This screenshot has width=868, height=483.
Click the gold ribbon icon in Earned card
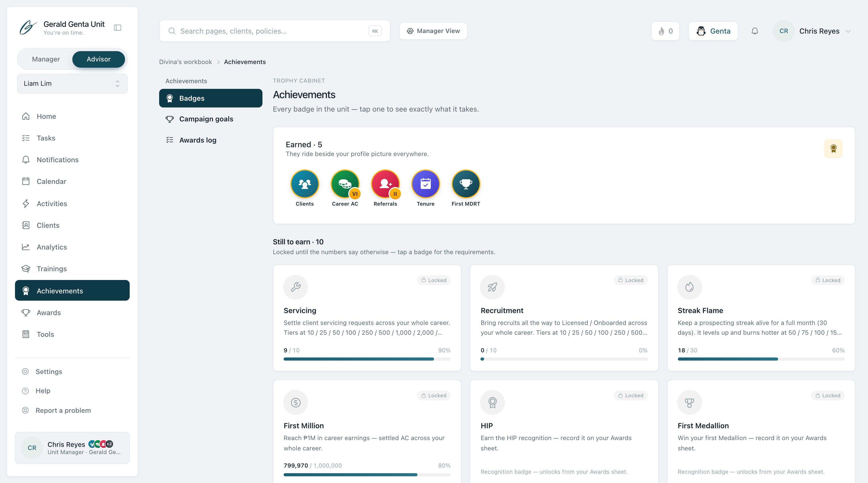(x=833, y=149)
